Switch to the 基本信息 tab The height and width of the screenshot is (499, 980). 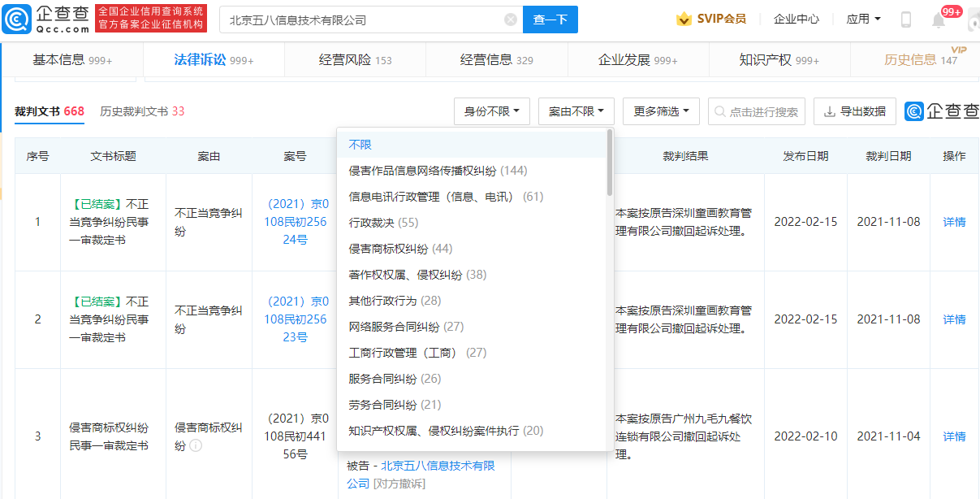click(72, 60)
